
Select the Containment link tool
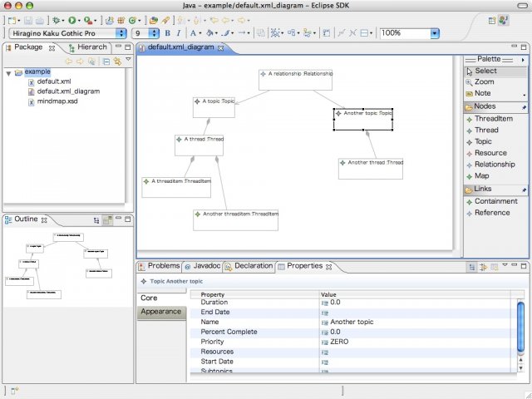495,201
